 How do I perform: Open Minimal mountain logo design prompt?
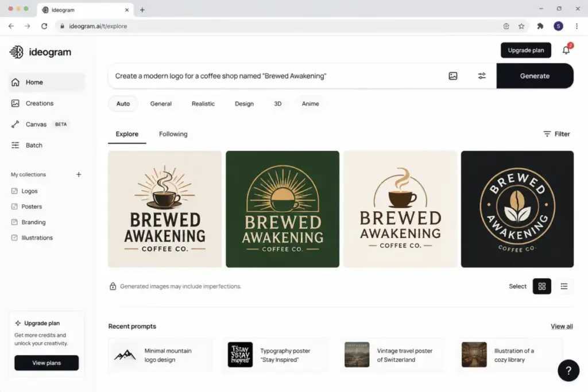click(x=160, y=355)
